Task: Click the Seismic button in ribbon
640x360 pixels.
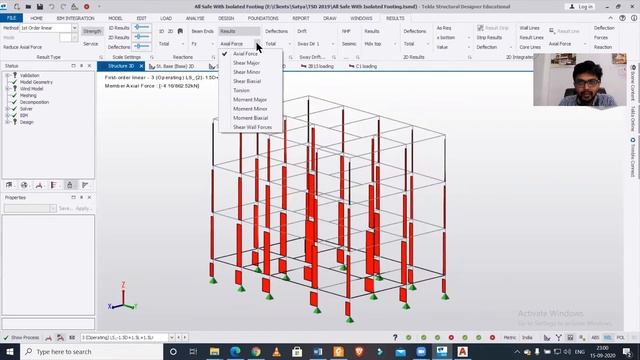Action: click(349, 44)
